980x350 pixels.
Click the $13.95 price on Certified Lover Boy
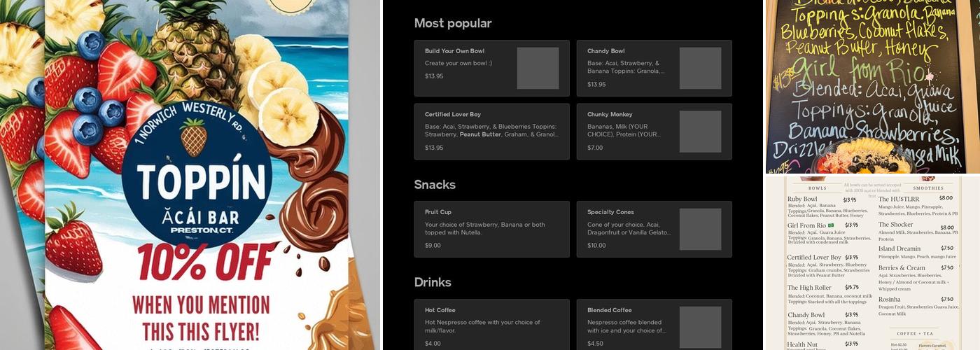pos(434,148)
